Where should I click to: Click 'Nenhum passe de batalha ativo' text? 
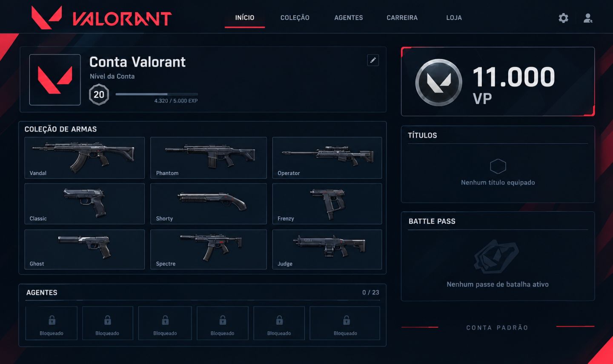point(498,284)
